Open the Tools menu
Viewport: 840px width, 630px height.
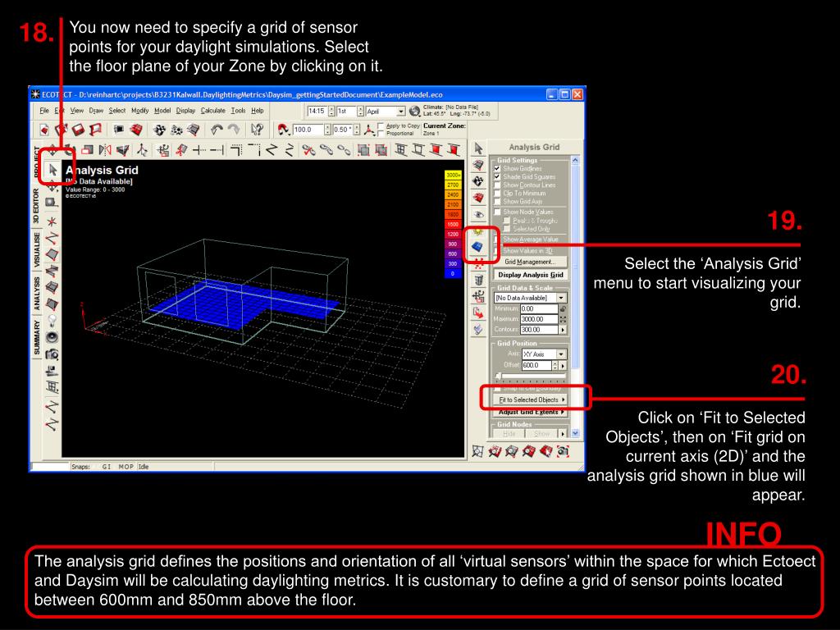238,111
